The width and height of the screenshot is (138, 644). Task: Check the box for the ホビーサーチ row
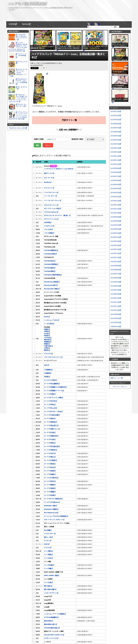pyautogui.click(x=34, y=178)
